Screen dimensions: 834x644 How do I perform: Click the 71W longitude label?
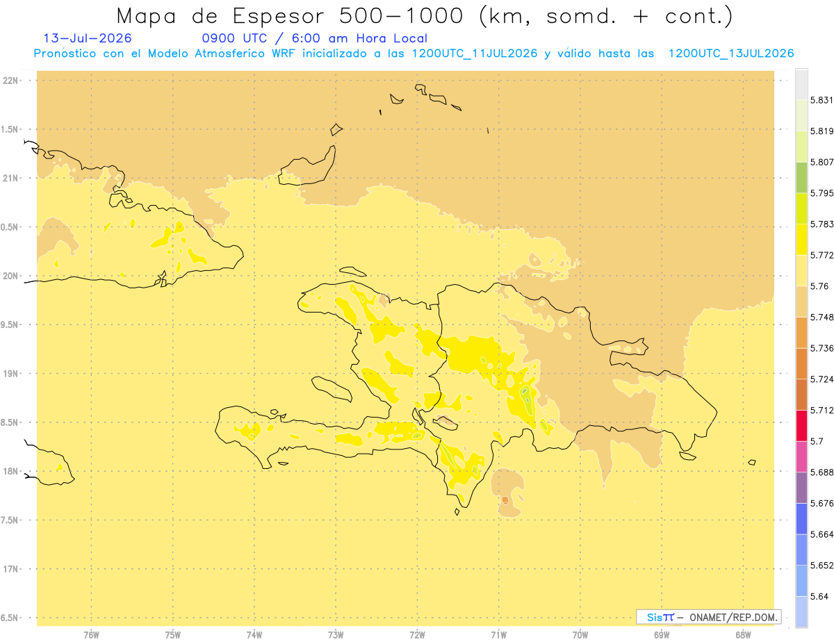pos(498,635)
